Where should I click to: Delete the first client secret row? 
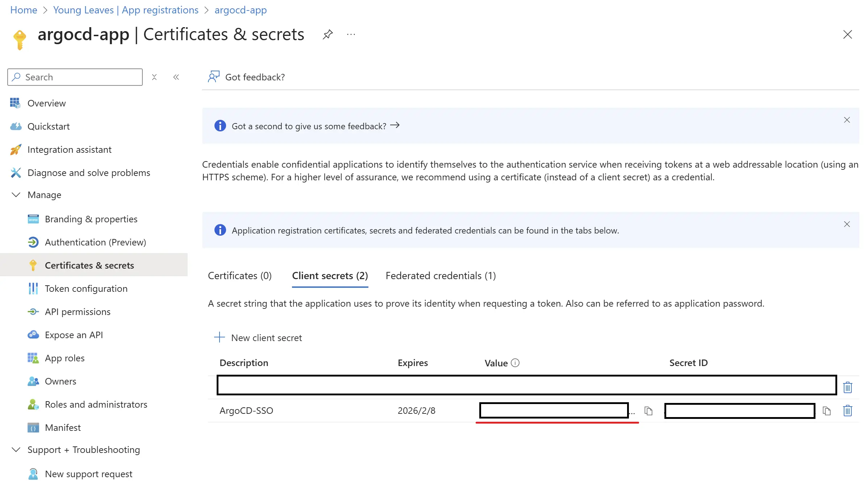click(x=848, y=387)
